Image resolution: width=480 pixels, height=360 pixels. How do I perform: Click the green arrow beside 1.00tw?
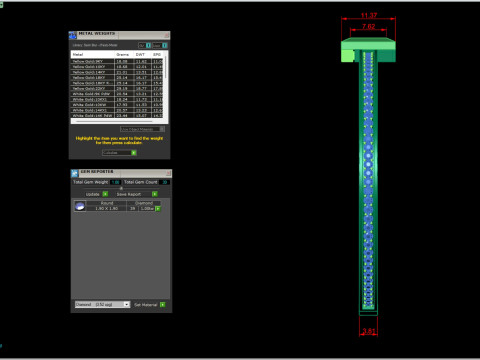pyautogui.click(x=158, y=209)
